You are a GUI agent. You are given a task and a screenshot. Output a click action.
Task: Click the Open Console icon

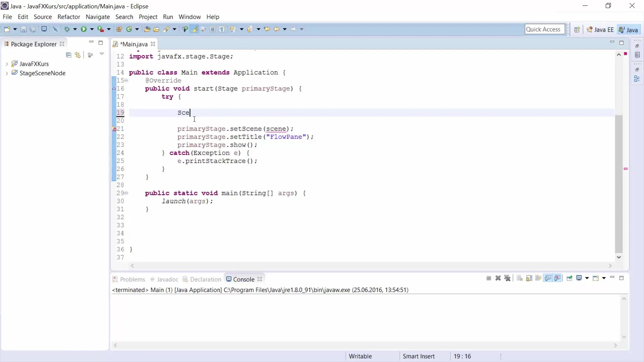click(596, 278)
